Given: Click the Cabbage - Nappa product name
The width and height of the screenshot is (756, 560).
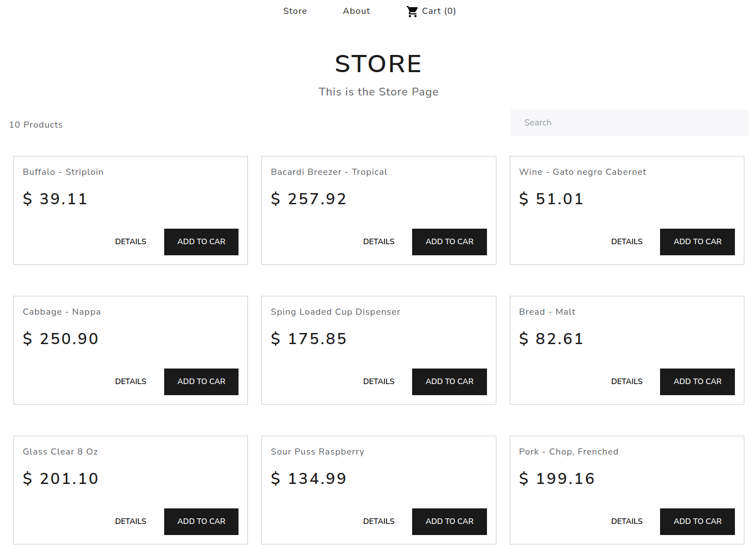Looking at the screenshot, I should point(62,312).
